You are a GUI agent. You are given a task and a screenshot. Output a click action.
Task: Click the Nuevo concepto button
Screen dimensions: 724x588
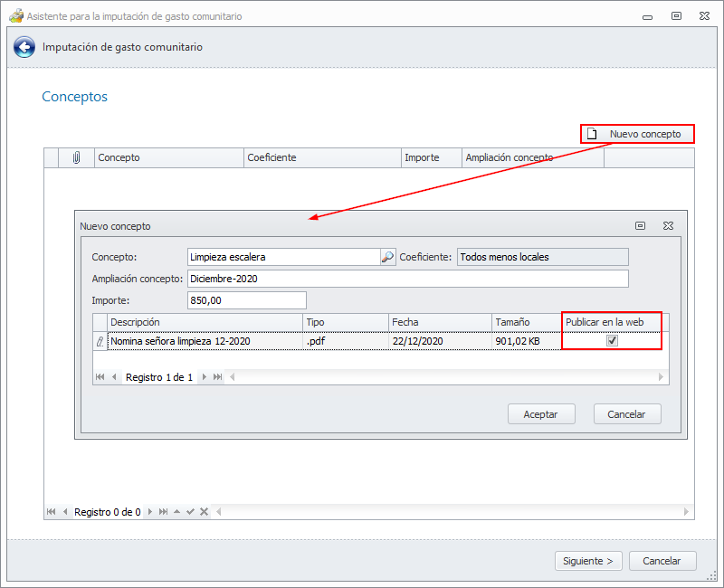click(637, 134)
